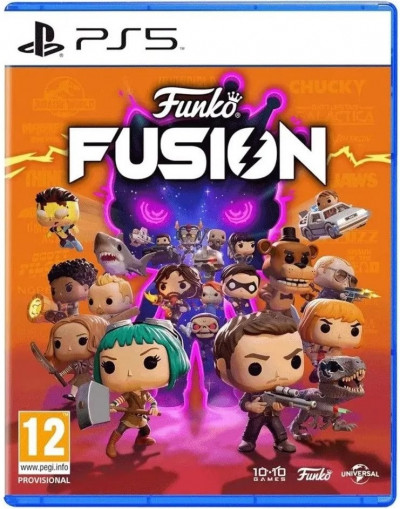Click the www.pegi.info link text
This screenshot has height=509, width=400.
[44, 468]
